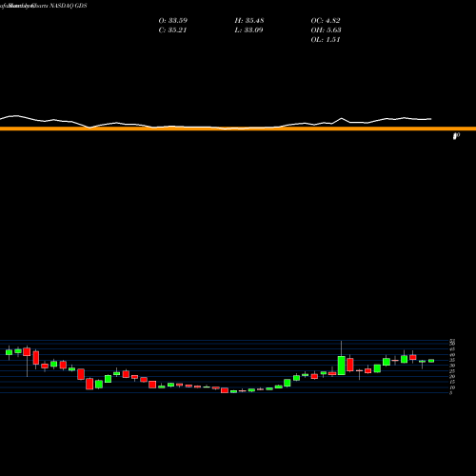
Task: Select the close price value C: 35.21
Action: pos(172,30)
